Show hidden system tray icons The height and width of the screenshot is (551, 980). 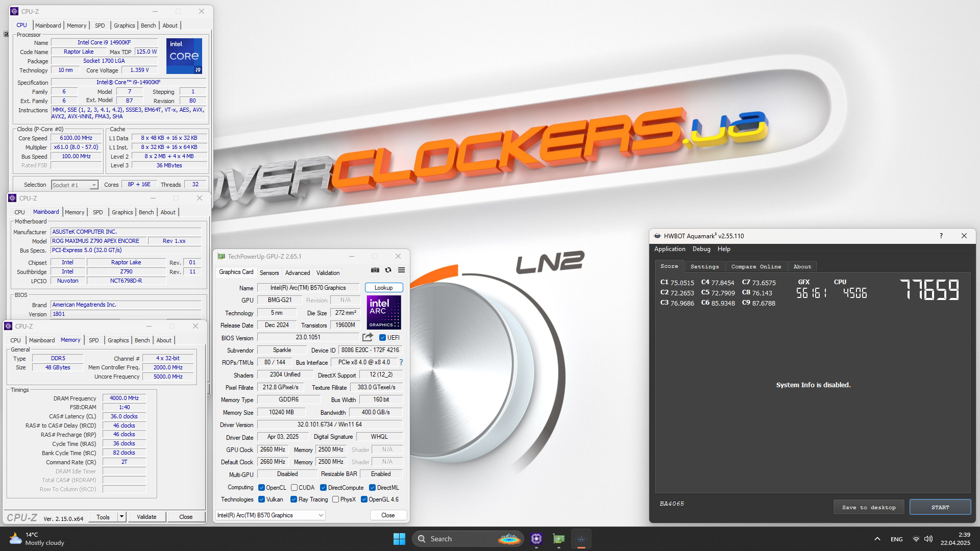coord(877,539)
